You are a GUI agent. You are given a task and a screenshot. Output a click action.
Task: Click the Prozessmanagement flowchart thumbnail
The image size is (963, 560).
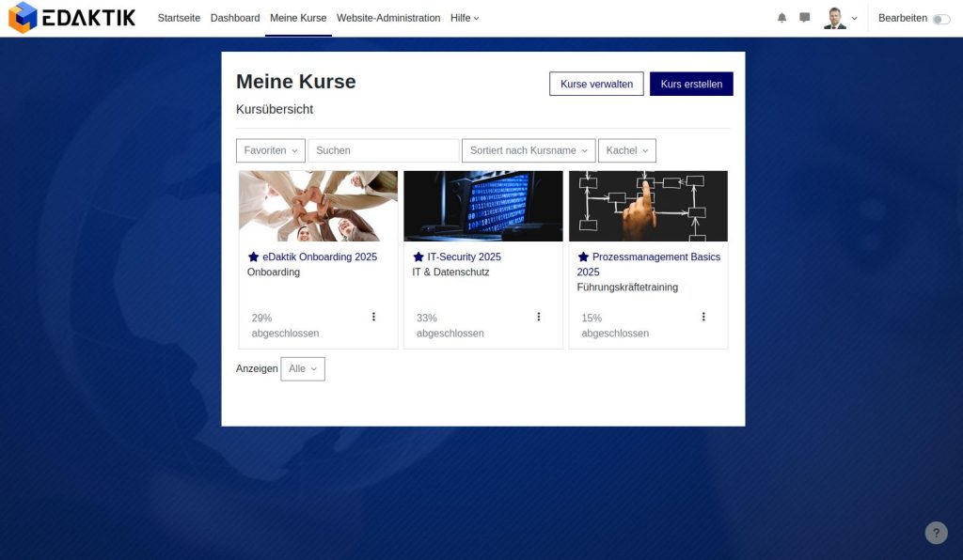pyautogui.click(x=648, y=206)
